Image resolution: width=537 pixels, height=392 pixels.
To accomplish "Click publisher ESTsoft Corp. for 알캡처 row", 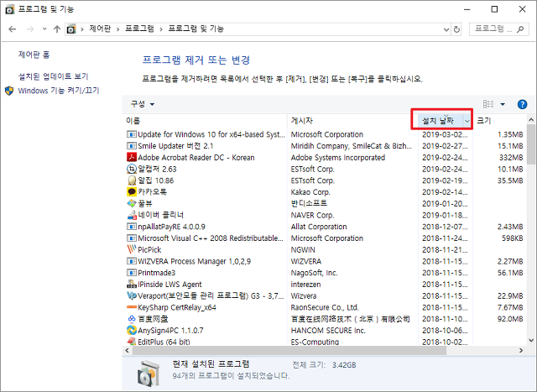I will pyautogui.click(x=313, y=169).
